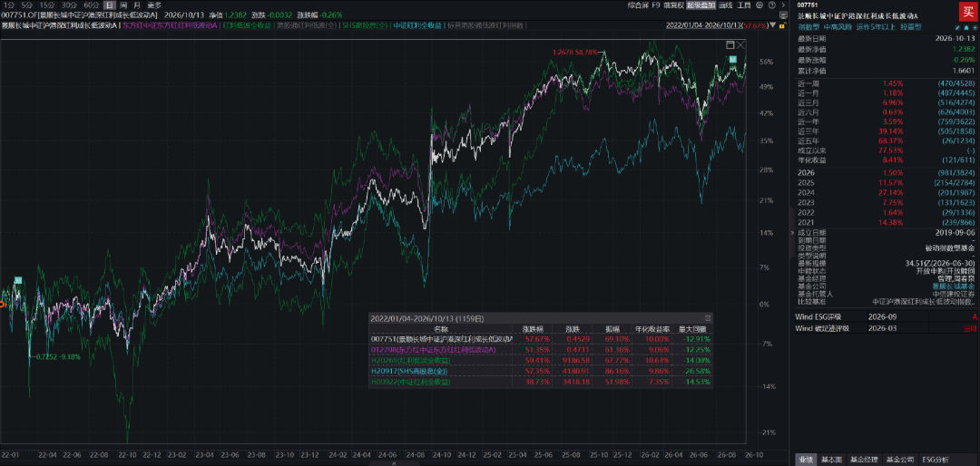The image size is (980, 466).
Task: Select row H20269 in statistics table
Action: 540,360
